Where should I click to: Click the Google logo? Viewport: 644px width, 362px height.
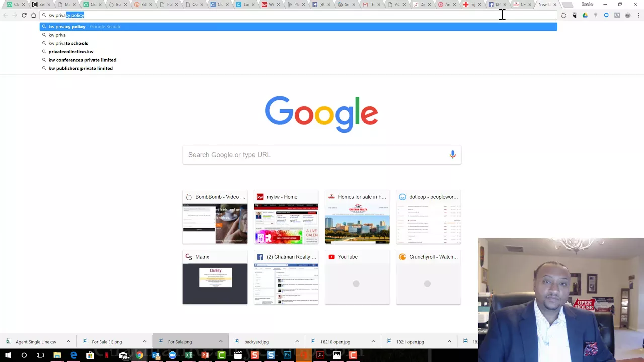point(321,115)
